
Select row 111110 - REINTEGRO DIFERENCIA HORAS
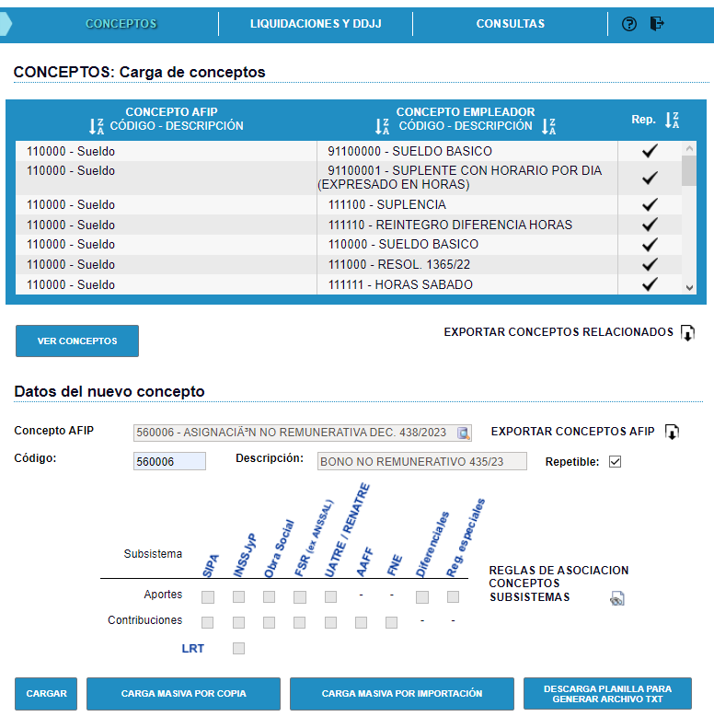pyautogui.click(x=348, y=225)
